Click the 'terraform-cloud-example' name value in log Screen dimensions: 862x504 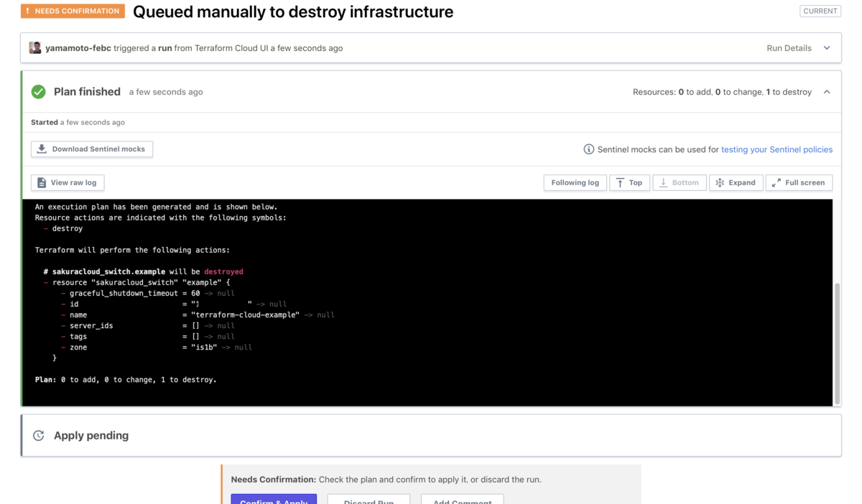245,314
